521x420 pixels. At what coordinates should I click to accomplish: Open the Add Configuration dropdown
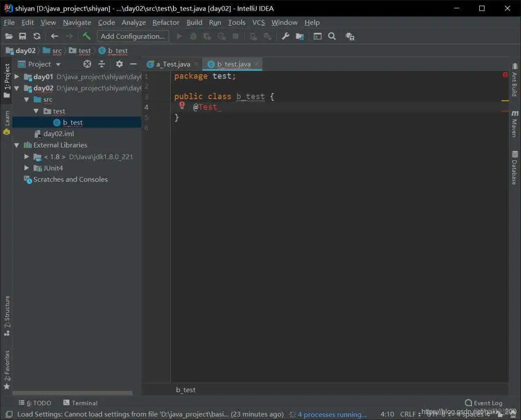point(133,36)
